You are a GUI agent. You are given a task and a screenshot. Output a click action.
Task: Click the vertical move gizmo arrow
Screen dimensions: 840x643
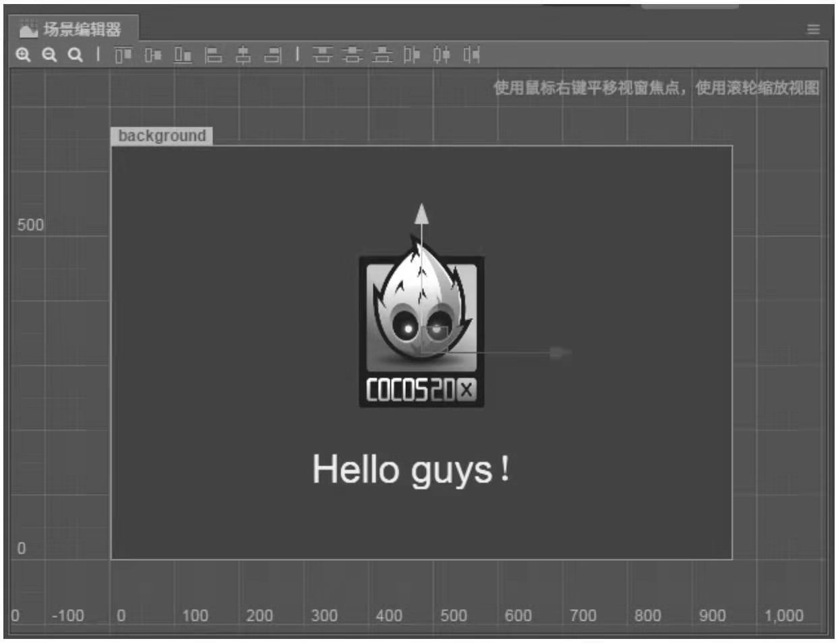[x=421, y=214]
